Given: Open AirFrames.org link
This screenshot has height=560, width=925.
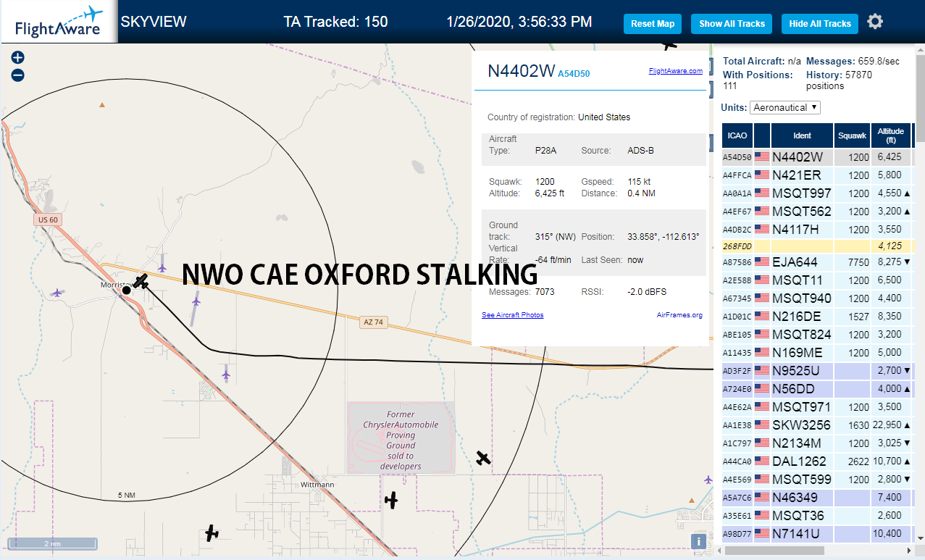Looking at the screenshot, I should click(x=679, y=315).
